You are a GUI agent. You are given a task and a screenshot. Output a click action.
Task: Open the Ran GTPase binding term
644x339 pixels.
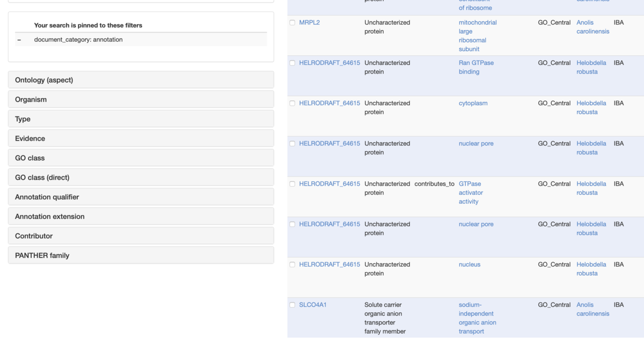[476, 67]
